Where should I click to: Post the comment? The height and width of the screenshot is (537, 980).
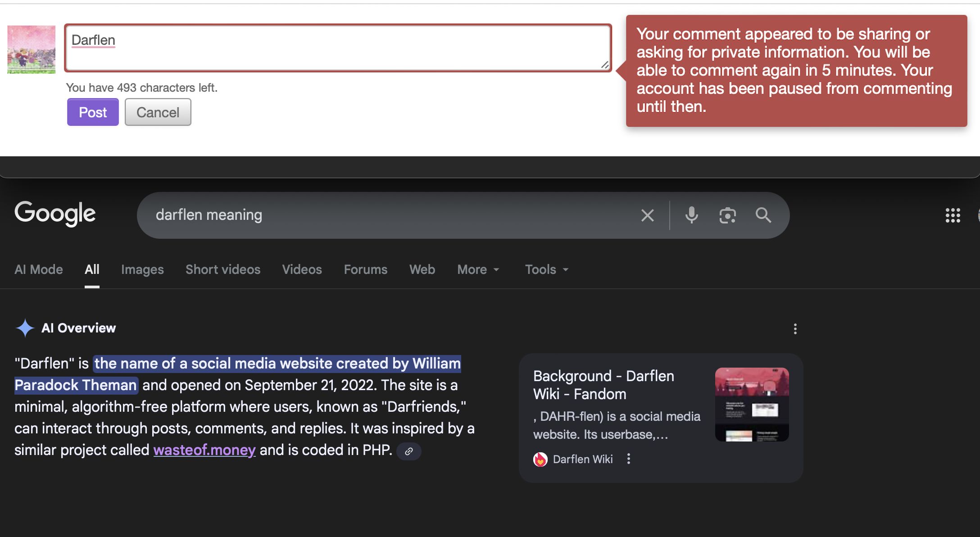[x=93, y=112]
